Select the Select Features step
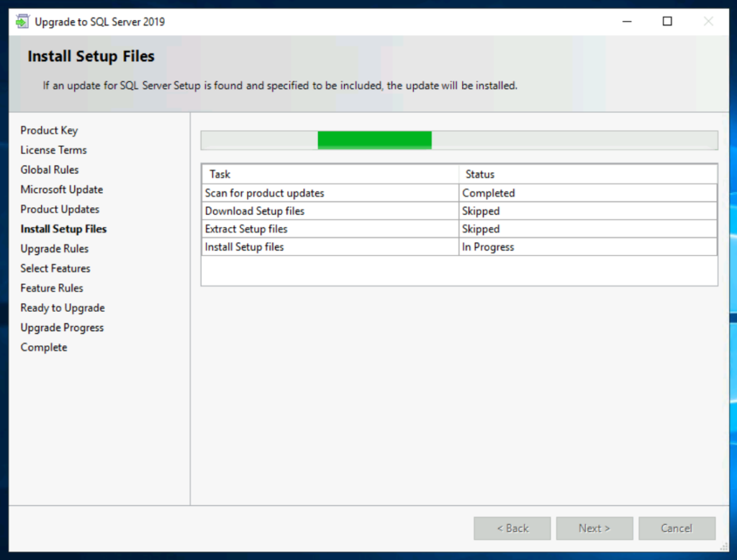This screenshot has width=737, height=560. pyautogui.click(x=55, y=268)
